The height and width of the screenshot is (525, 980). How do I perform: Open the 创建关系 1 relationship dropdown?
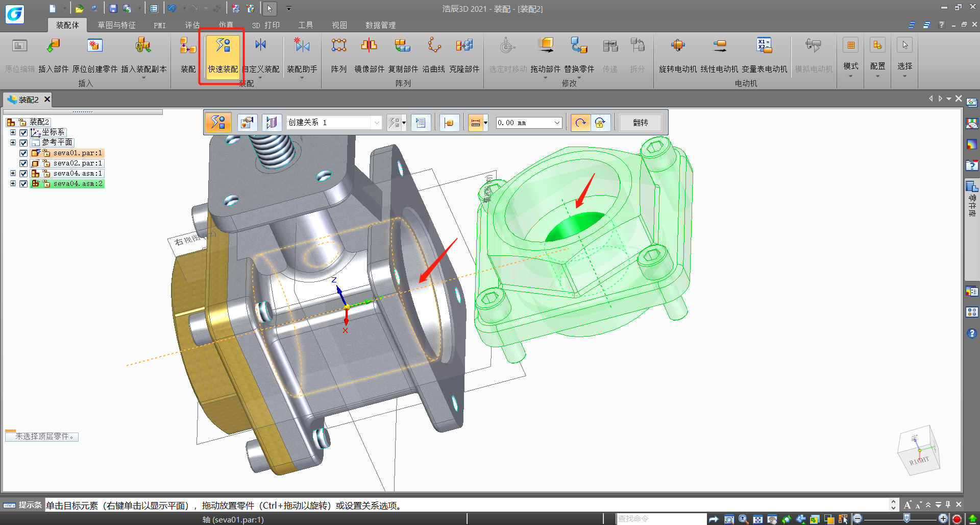[377, 123]
